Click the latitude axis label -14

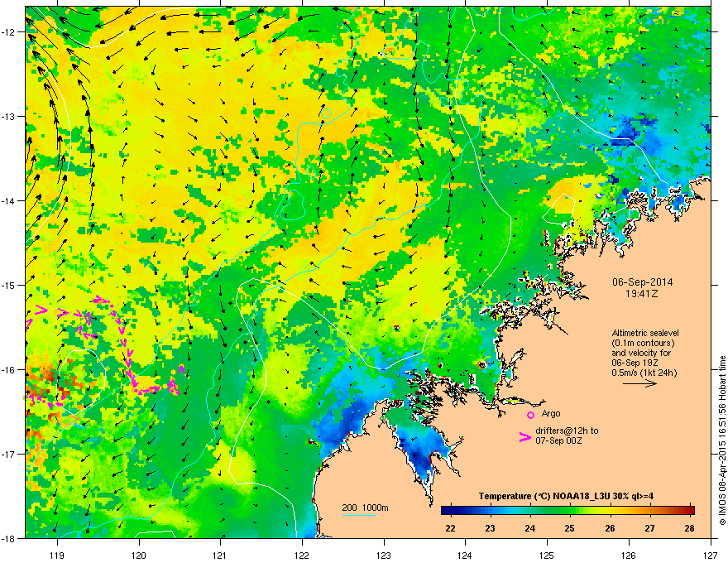[9, 201]
